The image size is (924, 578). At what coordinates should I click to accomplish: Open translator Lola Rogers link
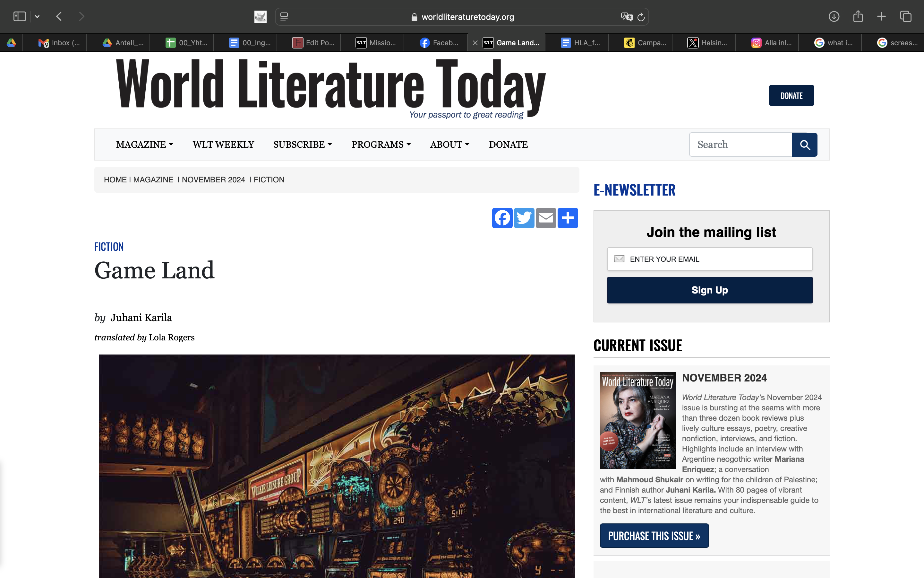coord(171,337)
